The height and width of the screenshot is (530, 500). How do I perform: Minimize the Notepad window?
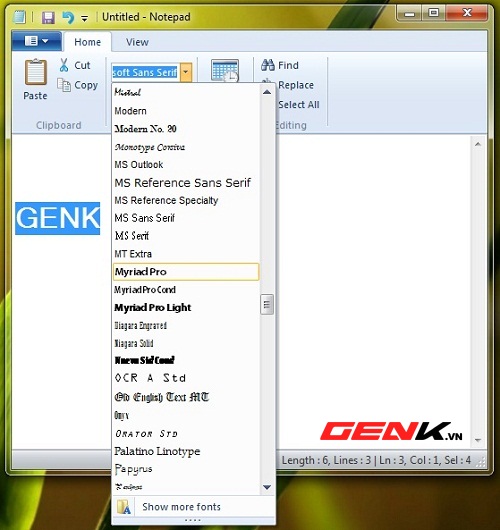[x=409, y=14]
